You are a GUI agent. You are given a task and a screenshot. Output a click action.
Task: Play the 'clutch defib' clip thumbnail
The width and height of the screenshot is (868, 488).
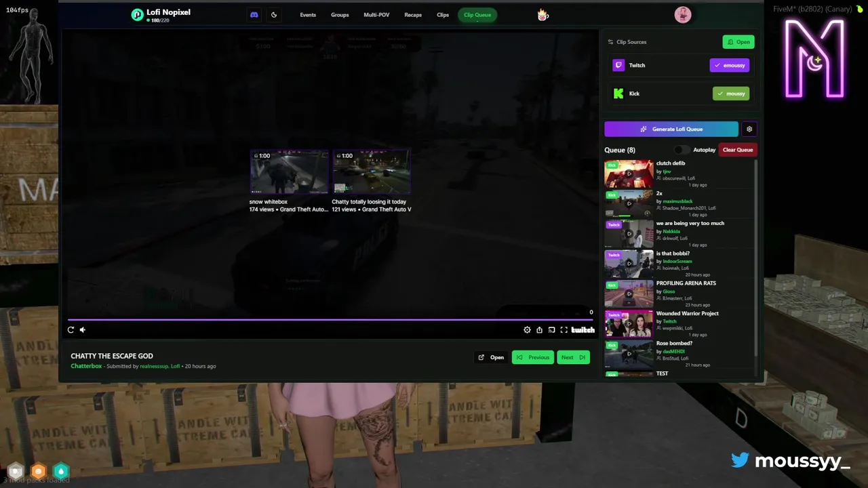pos(629,174)
